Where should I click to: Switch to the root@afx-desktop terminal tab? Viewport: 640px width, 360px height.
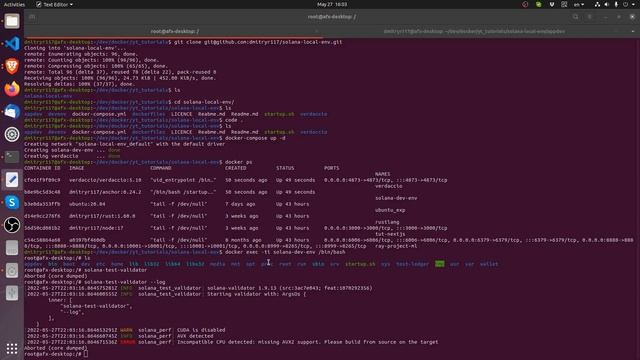coord(175,31)
